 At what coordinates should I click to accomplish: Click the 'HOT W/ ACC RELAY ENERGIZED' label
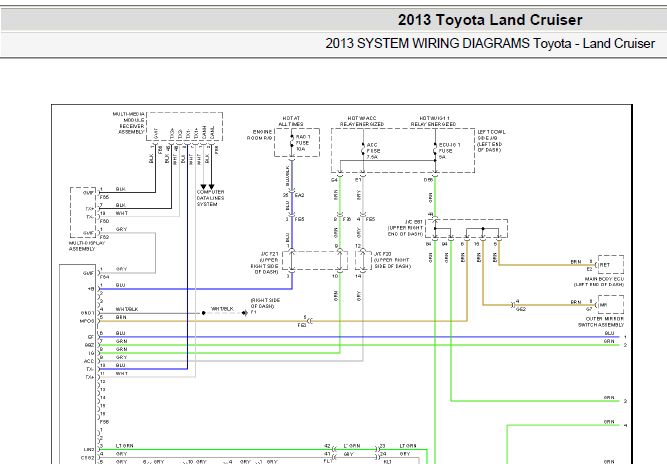(362, 121)
